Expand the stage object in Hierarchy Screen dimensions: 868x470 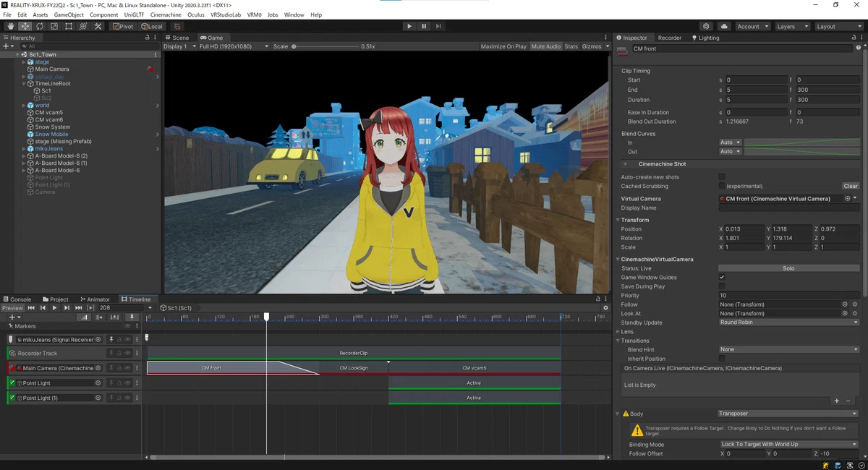point(23,62)
